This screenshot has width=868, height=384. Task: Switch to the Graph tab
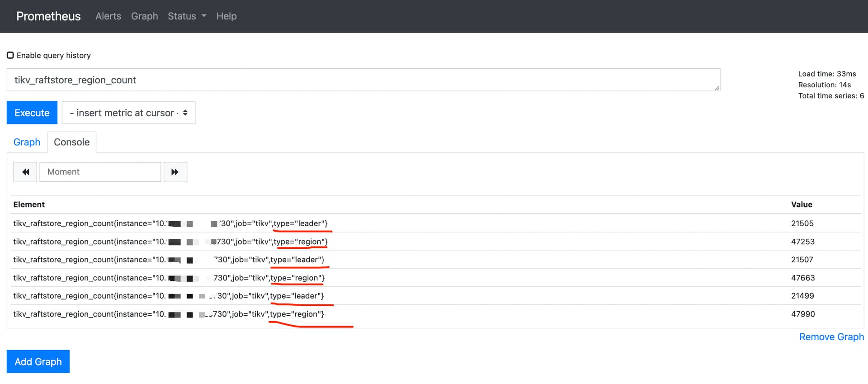click(27, 142)
